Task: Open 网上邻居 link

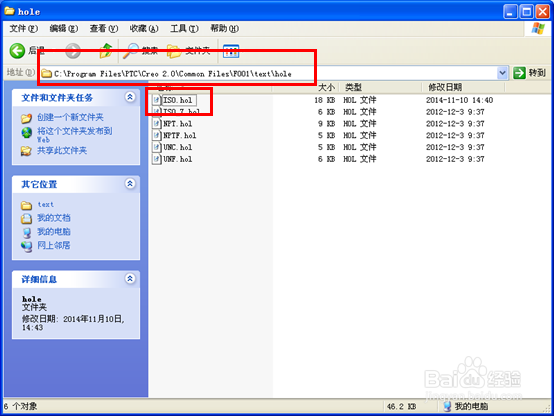Action: coord(54,245)
